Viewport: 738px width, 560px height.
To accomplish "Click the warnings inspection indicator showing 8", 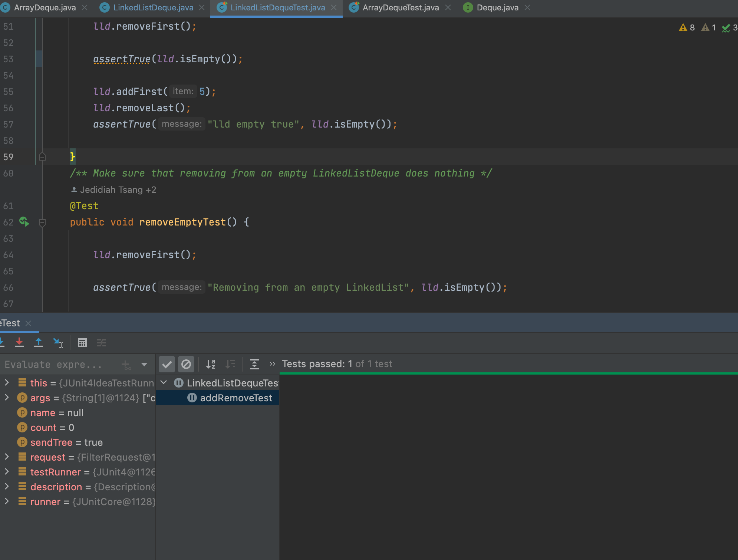I will point(687,27).
